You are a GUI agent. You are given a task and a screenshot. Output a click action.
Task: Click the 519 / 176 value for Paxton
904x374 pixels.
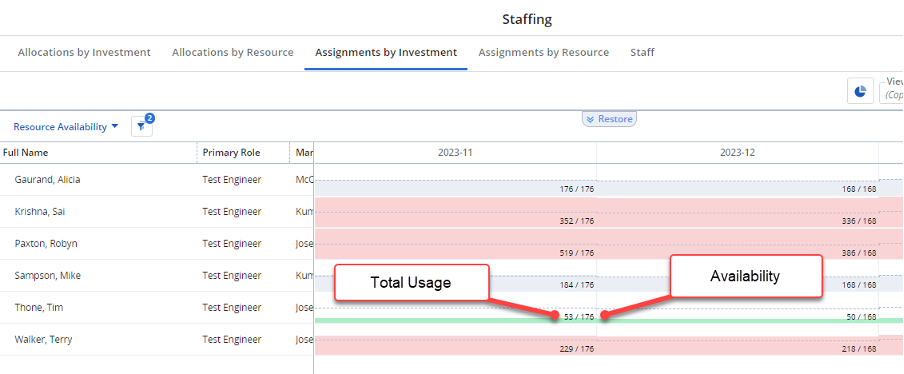577,253
